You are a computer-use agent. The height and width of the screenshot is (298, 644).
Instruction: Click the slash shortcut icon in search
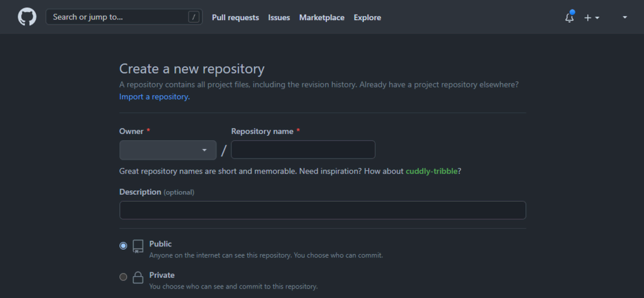(194, 17)
